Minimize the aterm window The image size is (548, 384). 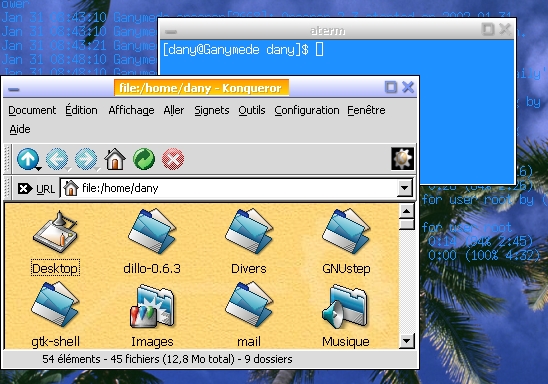click(171, 32)
